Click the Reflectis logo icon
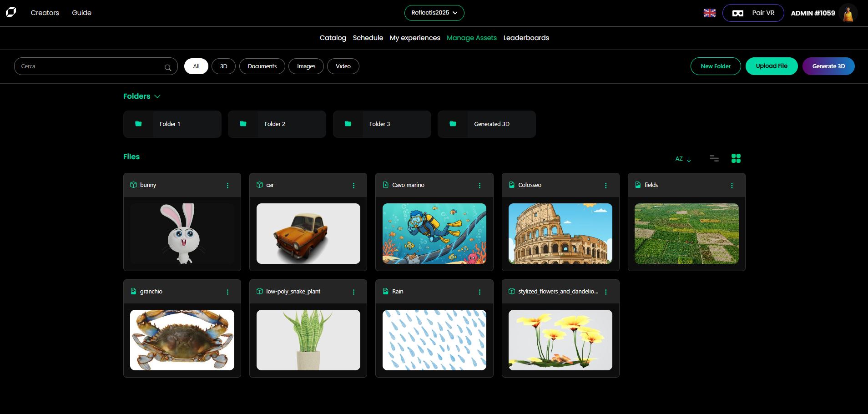This screenshot has height=414, width=868. (x=11, y=12)
